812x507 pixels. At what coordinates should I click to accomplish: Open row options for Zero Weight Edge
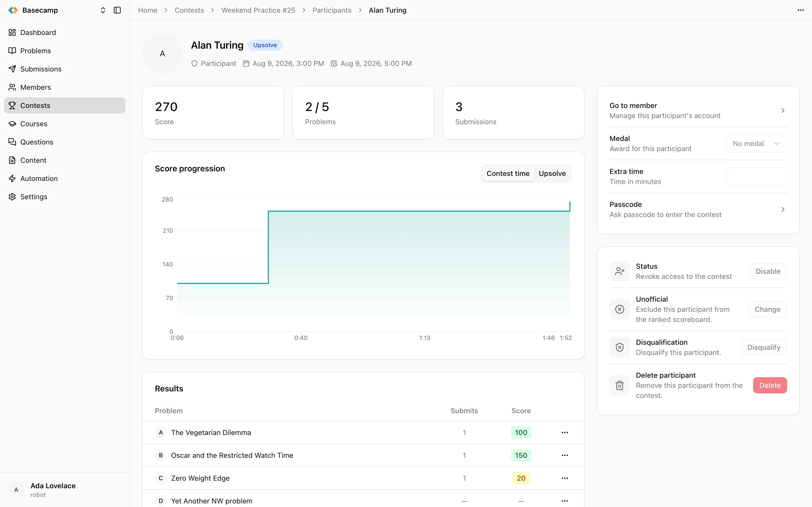[565, 478]
